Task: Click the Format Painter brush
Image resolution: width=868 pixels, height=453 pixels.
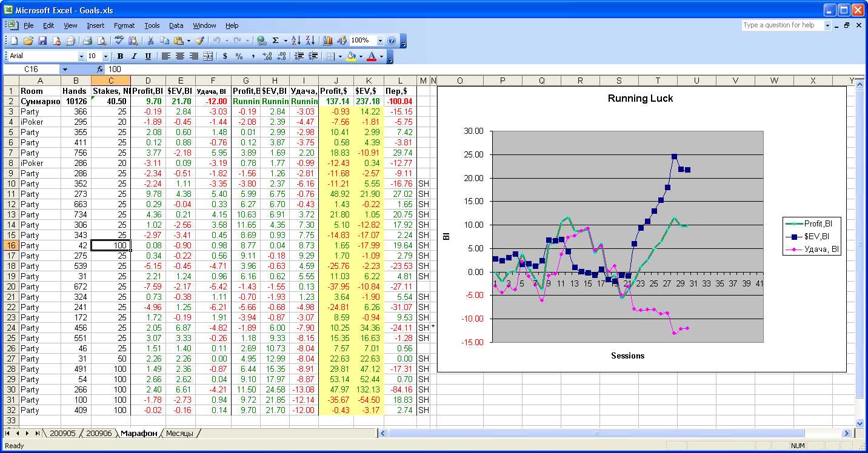Action: pyautogui.click(x=199, y=41)
